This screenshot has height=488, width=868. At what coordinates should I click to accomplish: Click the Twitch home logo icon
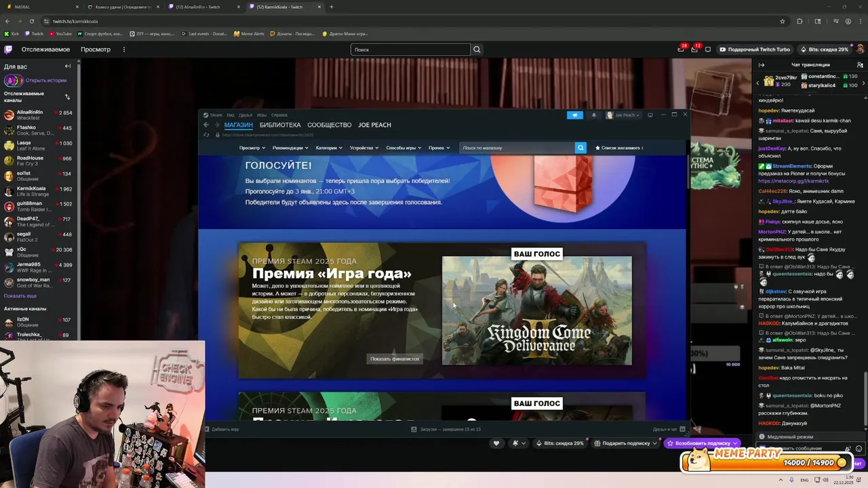8,49
